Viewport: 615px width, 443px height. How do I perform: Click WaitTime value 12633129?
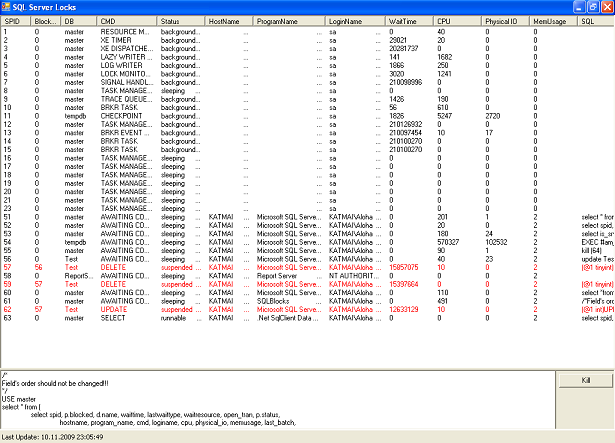click(x=404, y=310)
